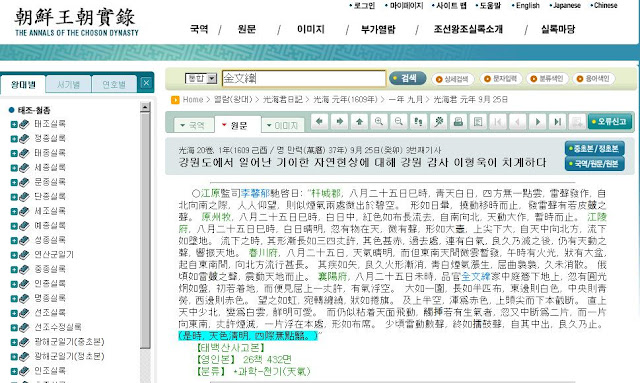Image resolution: width=640 pixels, height=383 pixels.
Task: Click the up arrow toolbar icon
Action: [360, 122]
